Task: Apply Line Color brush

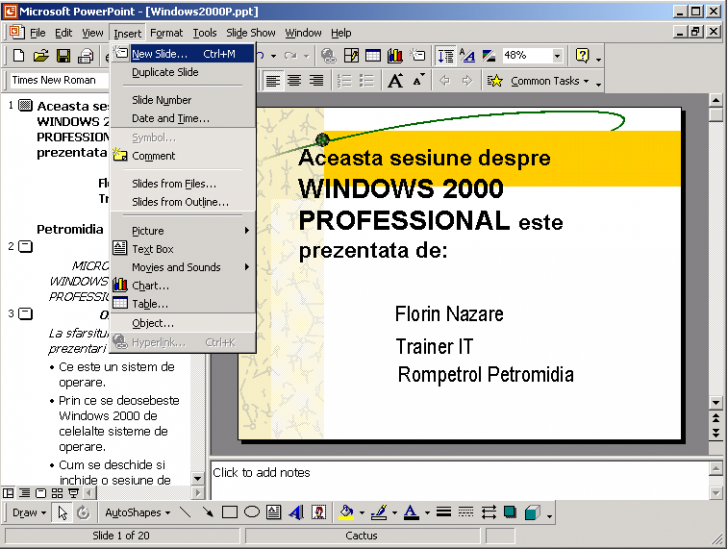Action: tap(379, 513)
